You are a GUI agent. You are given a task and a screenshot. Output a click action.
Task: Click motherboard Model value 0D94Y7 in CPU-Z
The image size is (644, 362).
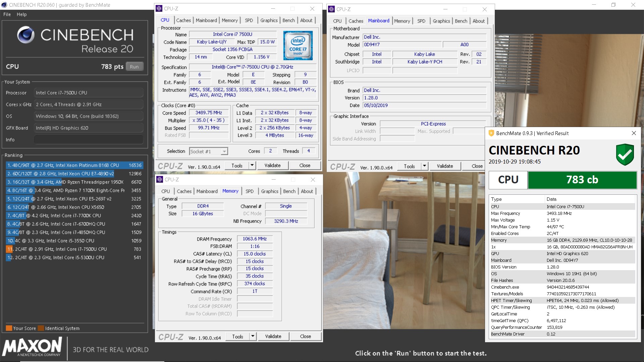click(402, 45)
